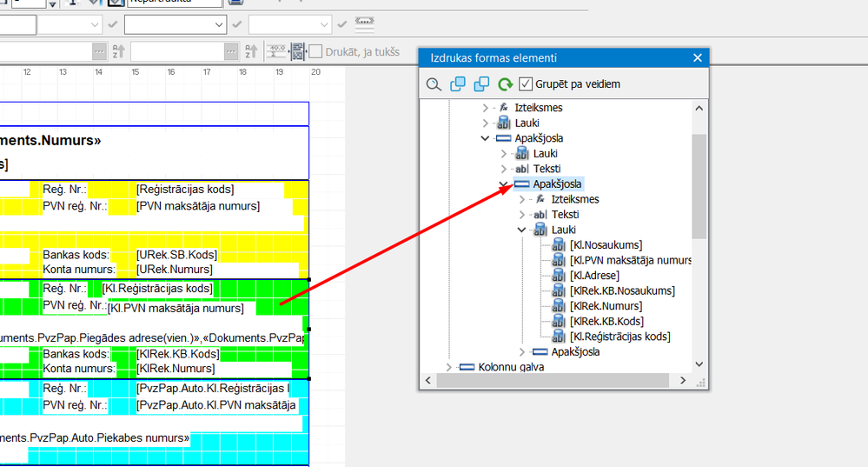Click the squares icon left of green refresh
The width and height of the screenshot is (868, 467).
[x=481, y=84]
